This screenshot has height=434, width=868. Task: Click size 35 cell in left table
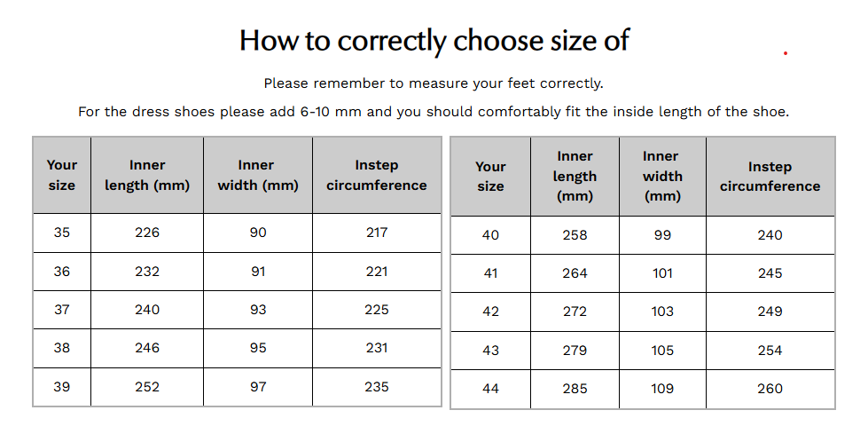point(61,233)
